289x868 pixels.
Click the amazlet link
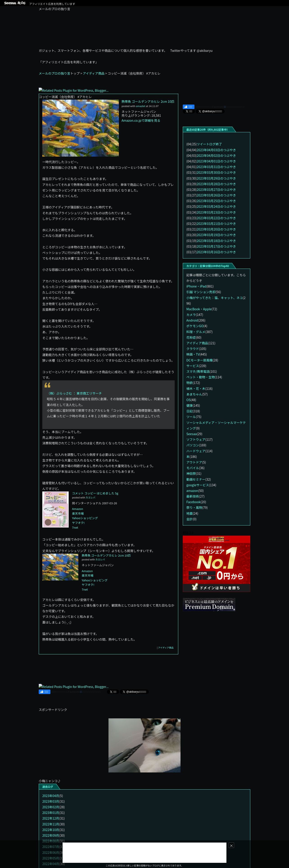click(140, 106)
